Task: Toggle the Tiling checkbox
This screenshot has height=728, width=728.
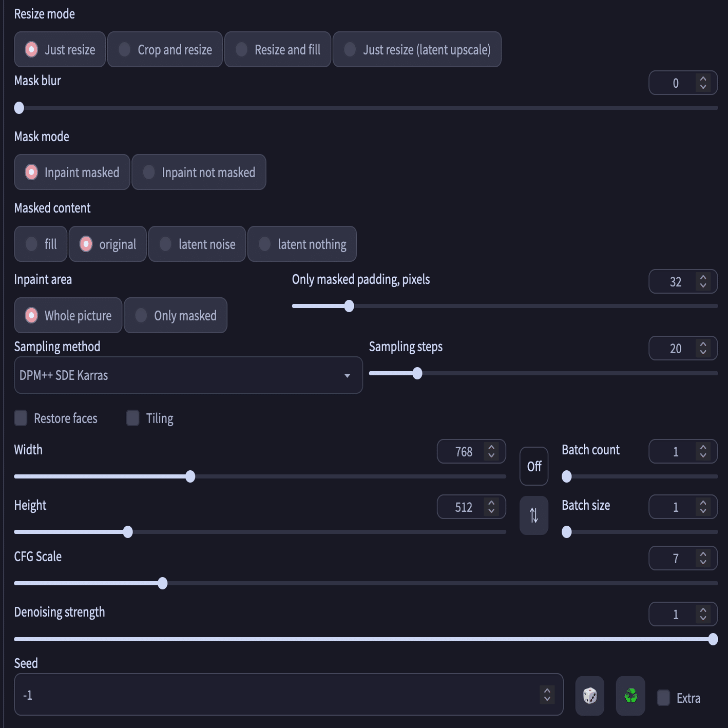Action: tap(133, 418)
